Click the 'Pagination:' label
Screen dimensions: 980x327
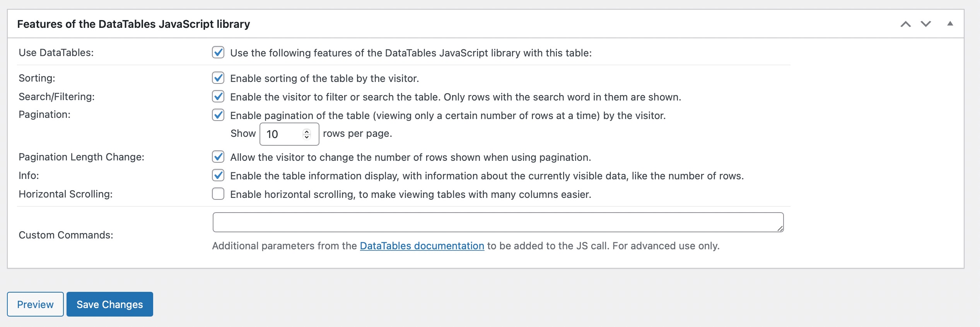pyautogui.click(x=44, y=114)
